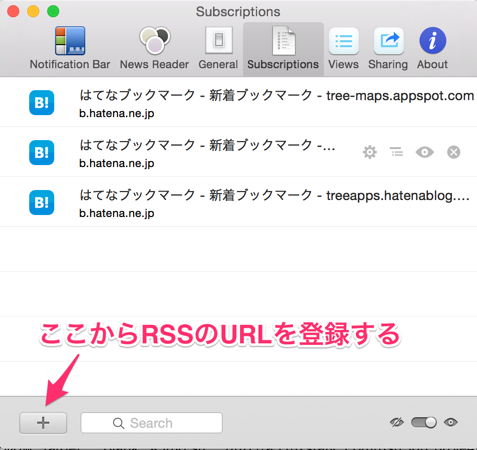Open the Views preferences pane
The width and height of the screenshot is (477, 450).
pos(343,48)
